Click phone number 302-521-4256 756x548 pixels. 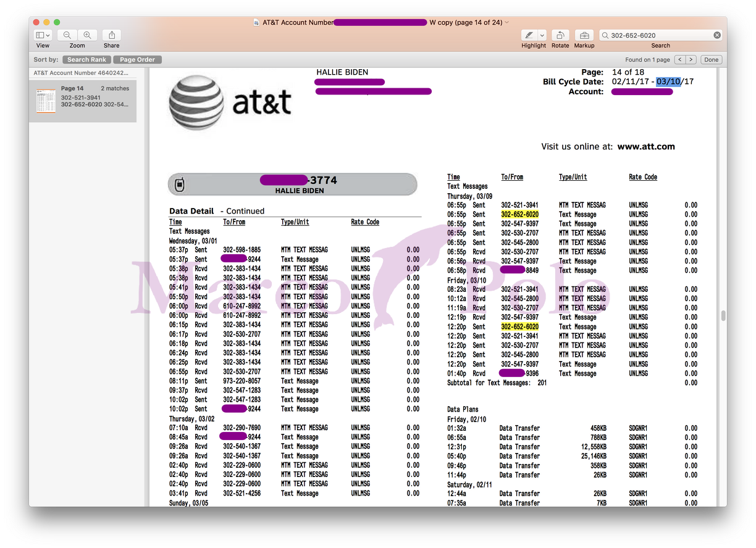[x=241, y=493]
